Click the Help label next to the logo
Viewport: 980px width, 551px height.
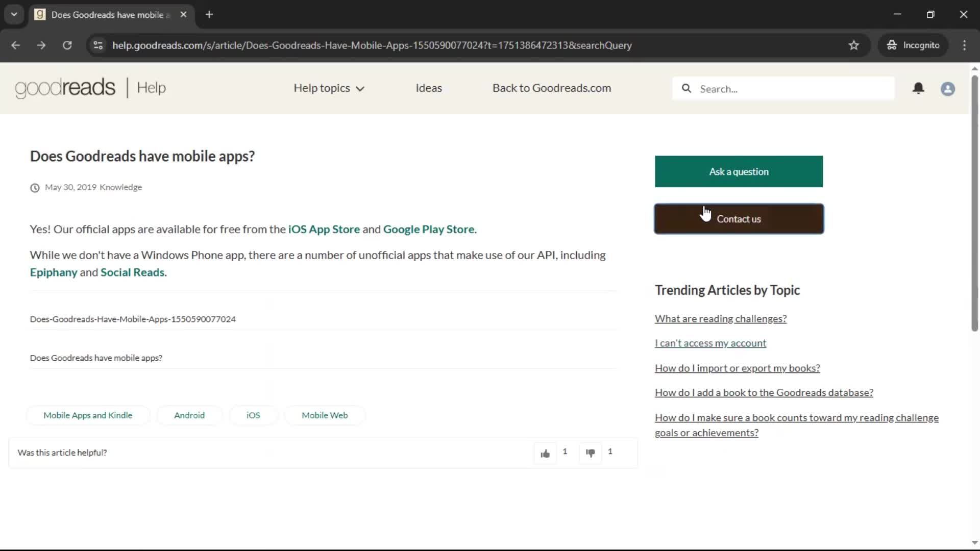pyautogui.click(x=152, y=88)
